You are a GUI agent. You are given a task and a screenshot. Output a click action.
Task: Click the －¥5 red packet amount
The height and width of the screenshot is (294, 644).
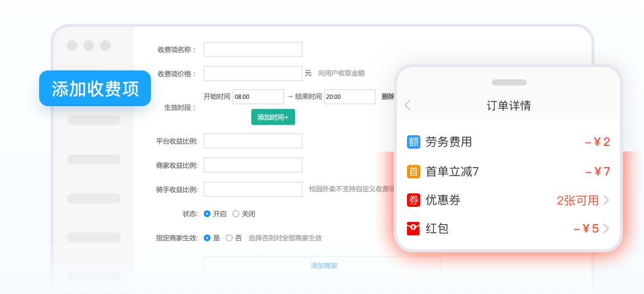pyautogui.click(x=586, y=229)
